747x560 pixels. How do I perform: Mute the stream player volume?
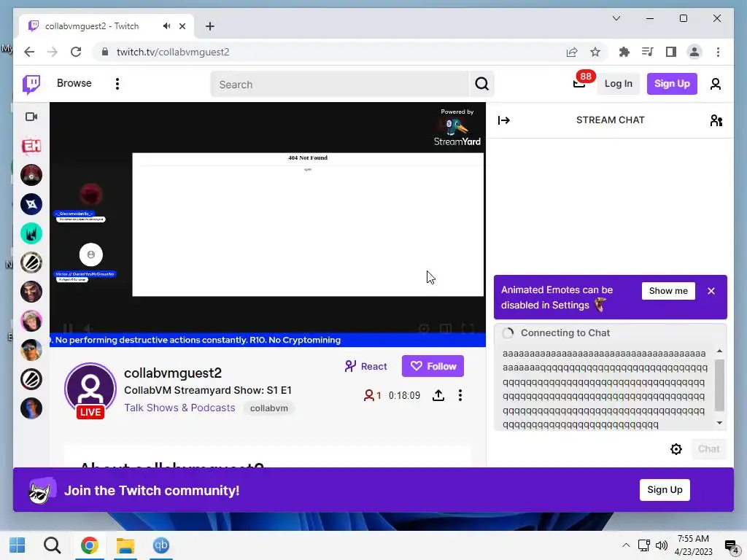[88, 328]
